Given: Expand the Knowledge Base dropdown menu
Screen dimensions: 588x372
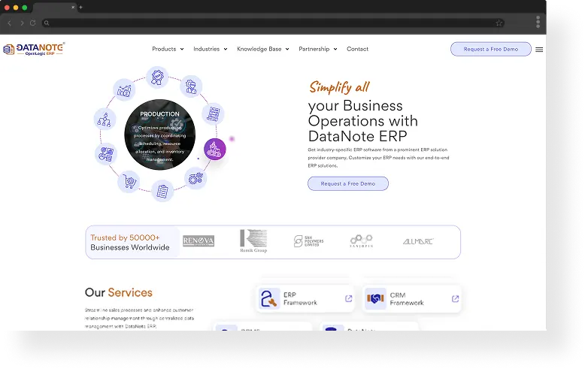Looking at the screenshot, I should click(x=263, y=49).
